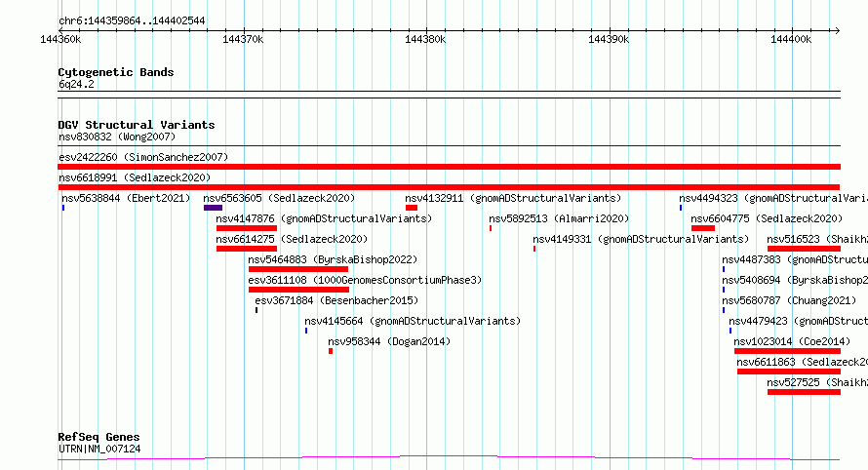Open nsv958344 (Dogan2014) label
The width and height of the screenshot is (868, 470).
pos(389,341)
